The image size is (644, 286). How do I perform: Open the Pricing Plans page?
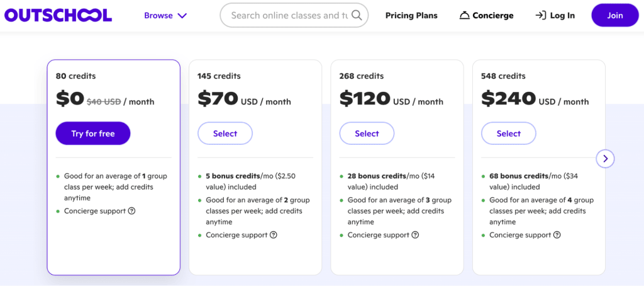[411, 15]
